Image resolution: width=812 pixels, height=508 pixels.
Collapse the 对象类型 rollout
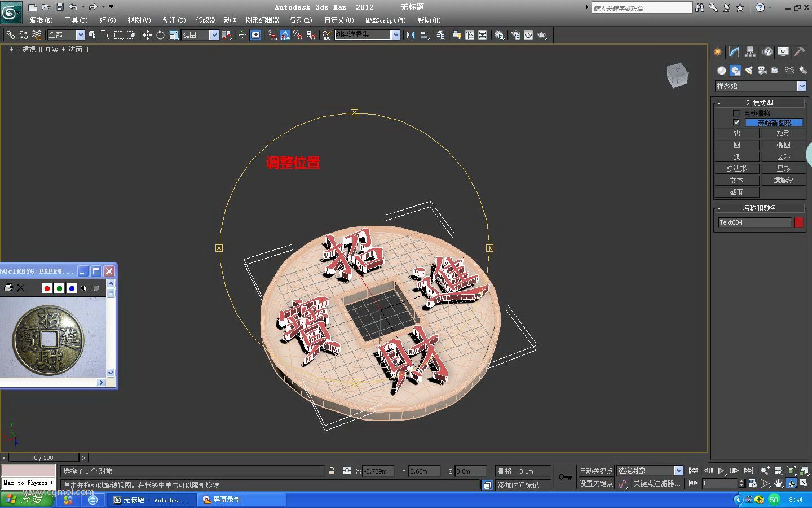point(760,103)
